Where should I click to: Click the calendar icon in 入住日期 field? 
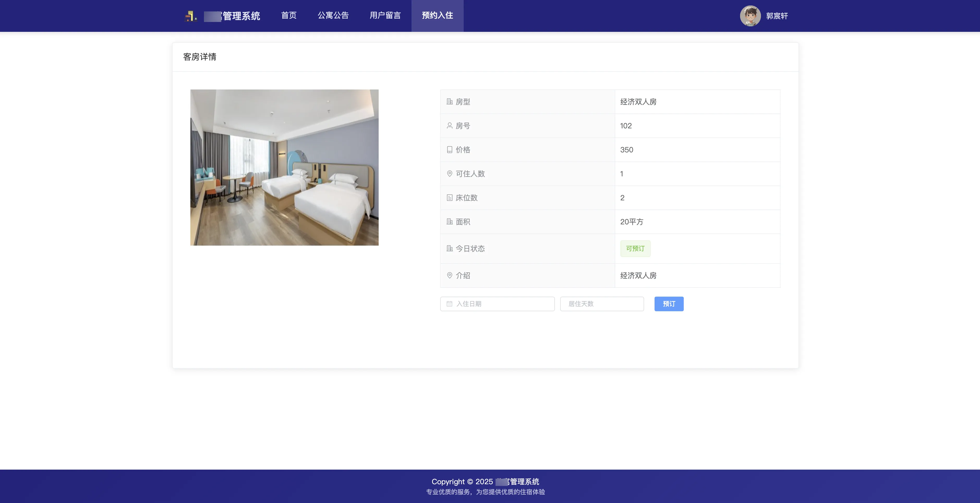point(449,304)
